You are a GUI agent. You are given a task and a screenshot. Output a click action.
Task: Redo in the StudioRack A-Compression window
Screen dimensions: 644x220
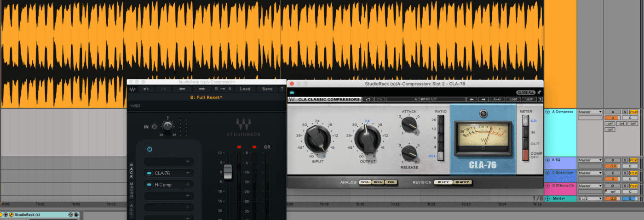(163, 89)
